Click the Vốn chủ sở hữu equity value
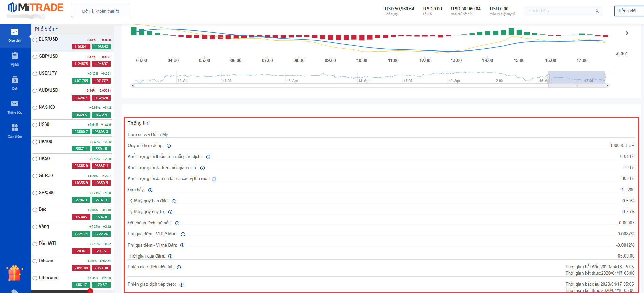This screenshot has width=644, height=293. pos(466,9)
